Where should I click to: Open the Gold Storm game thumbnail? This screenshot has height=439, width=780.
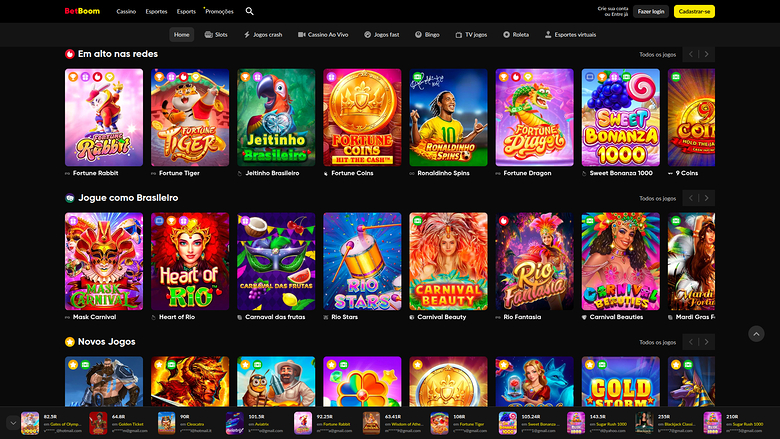[621, 381]
